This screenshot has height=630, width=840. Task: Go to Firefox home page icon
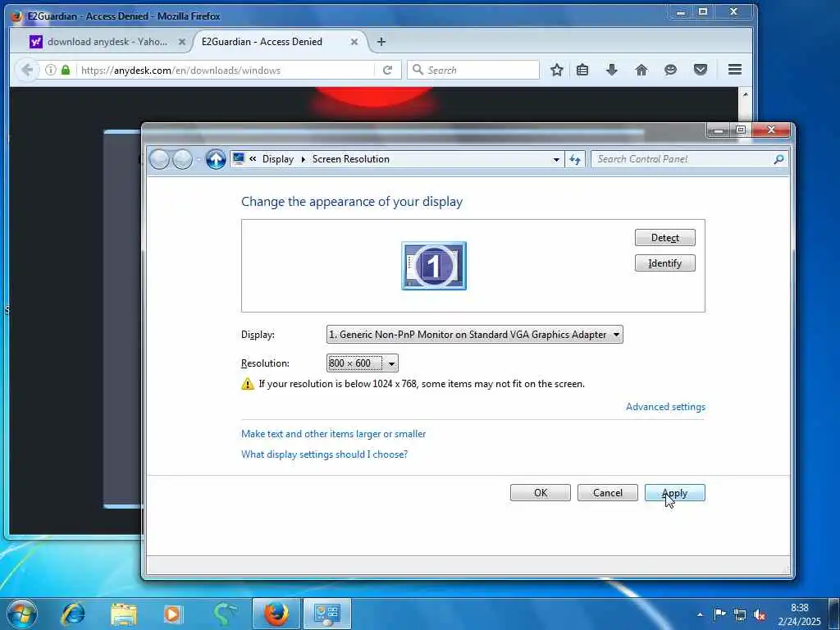tap(641, 70)
